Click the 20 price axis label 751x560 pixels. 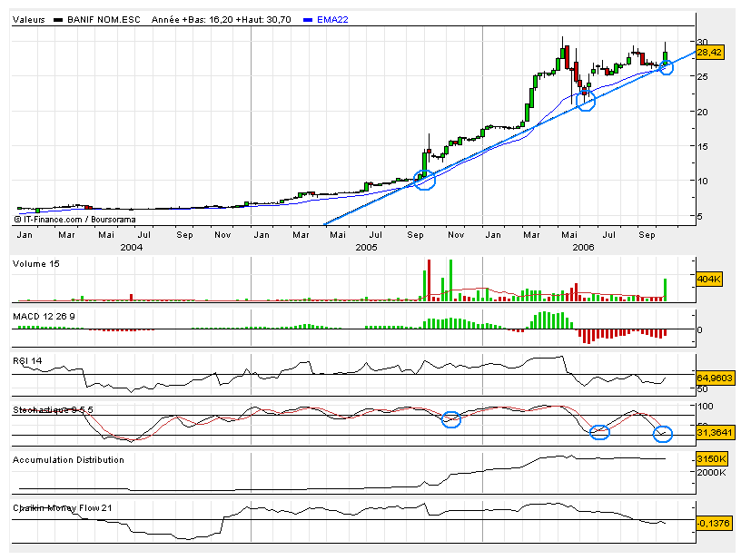coord(703,112)
